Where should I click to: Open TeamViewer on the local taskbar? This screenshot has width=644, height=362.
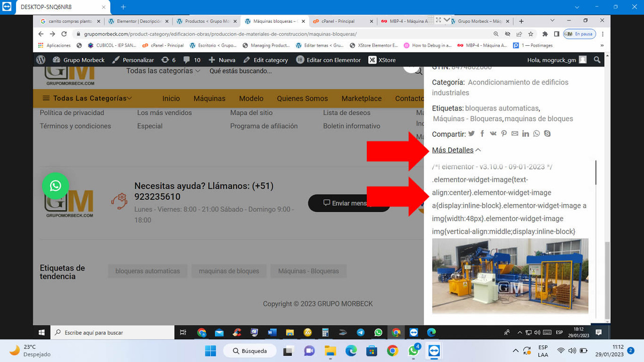point(434,351)
